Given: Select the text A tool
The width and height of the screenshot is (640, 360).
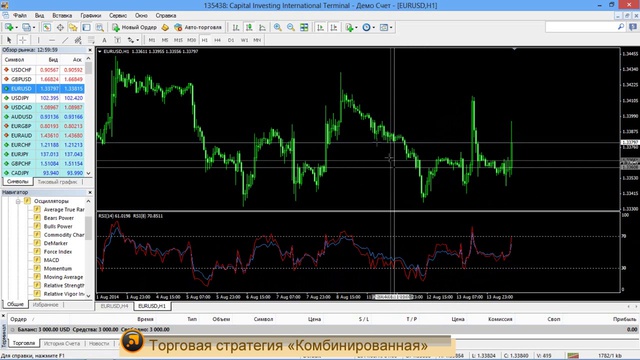Looking at the screenshot, I should pos(104,40).
